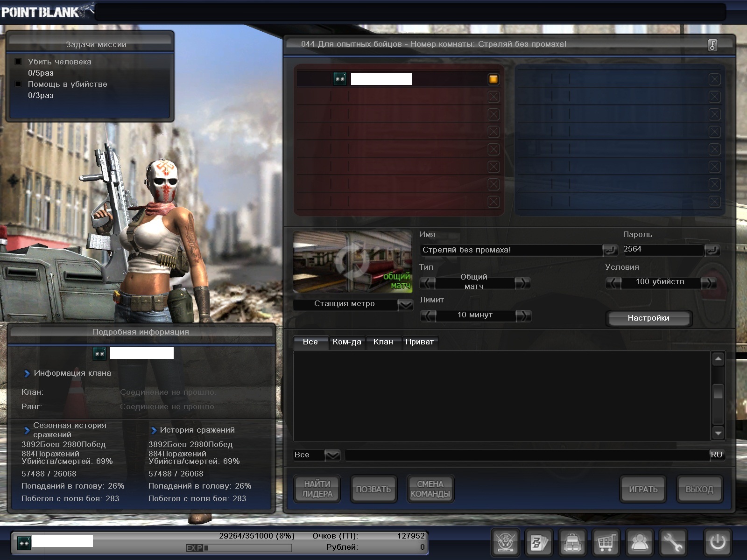This screenshot has height=560, width=747.
Task: Open the community friends icon
Action: 639,542
